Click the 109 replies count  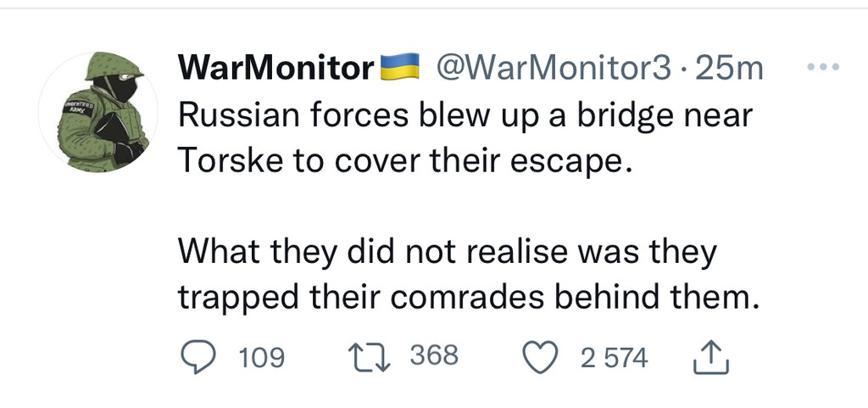pos(261,358)
